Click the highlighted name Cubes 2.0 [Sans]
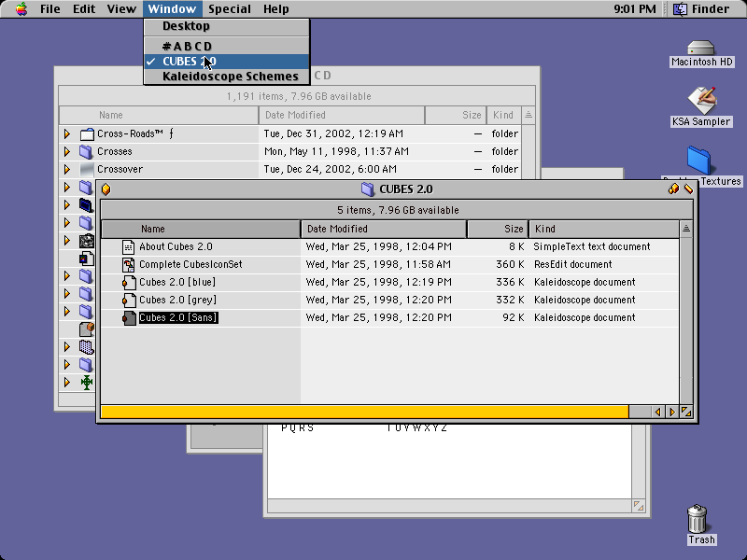This screenshot has width=747, height=560. tap(178, 317)
